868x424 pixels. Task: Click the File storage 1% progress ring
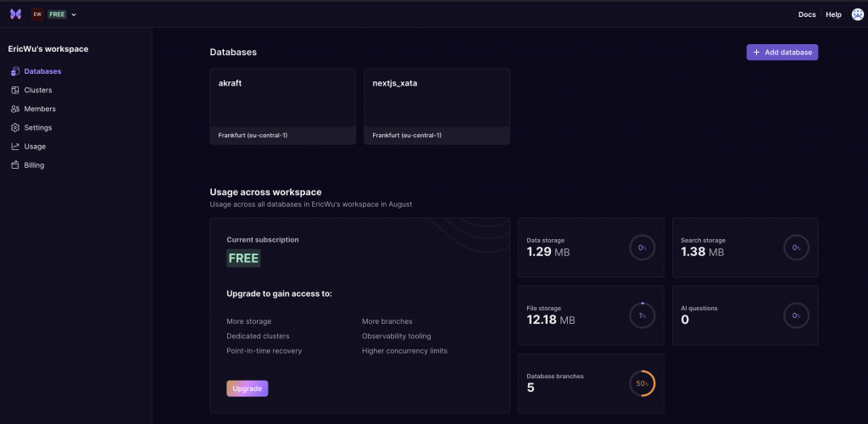[x=643, y=315]
